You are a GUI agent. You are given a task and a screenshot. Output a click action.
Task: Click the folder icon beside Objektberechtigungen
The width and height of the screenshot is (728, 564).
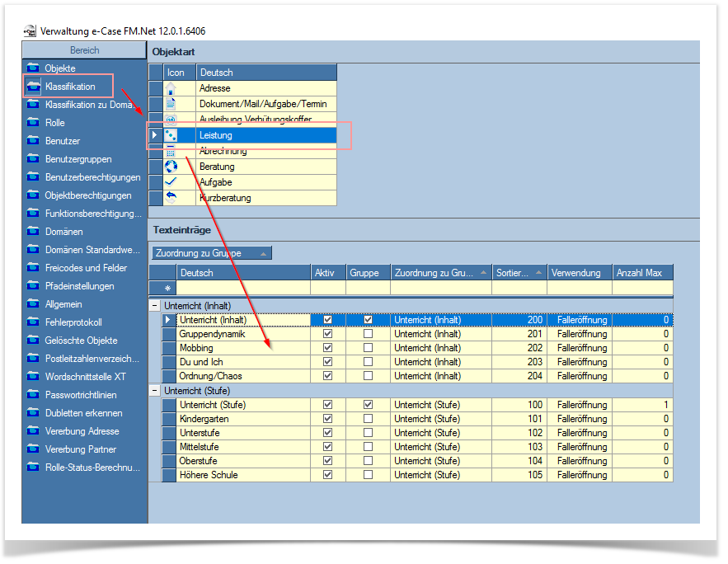33,195
